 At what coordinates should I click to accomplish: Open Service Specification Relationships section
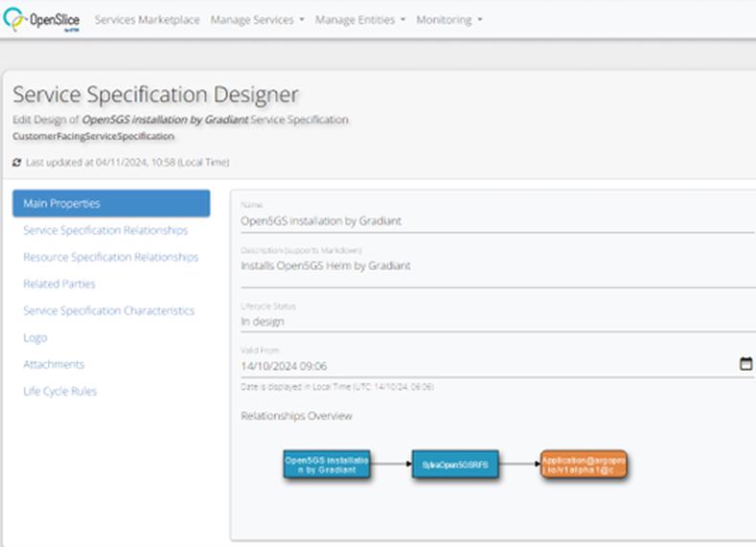105,230
